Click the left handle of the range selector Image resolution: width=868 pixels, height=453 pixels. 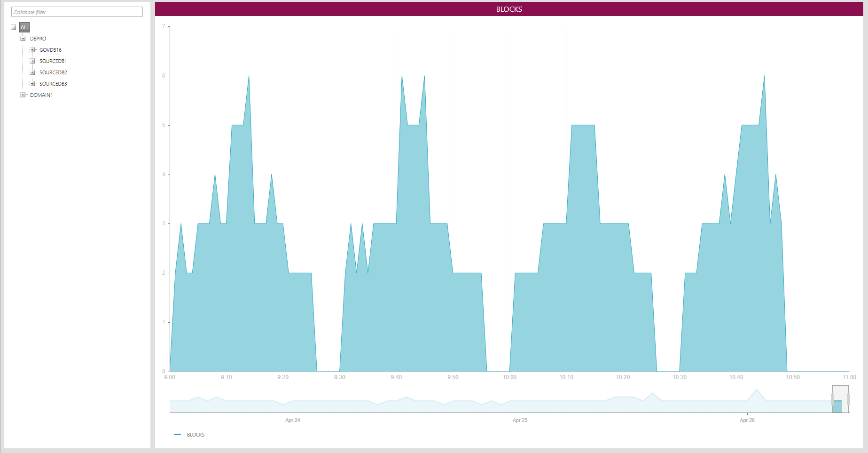pyautogui.click(x=832, y=399)
